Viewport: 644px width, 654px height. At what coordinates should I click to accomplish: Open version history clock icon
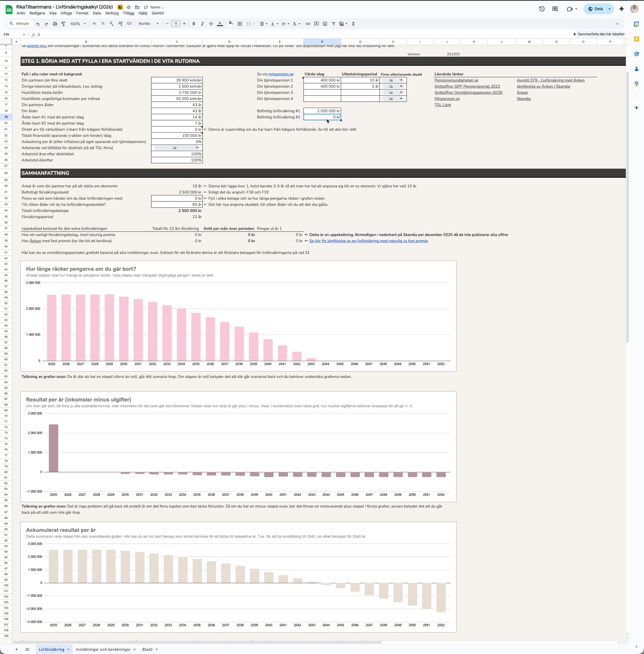(541, 9)
